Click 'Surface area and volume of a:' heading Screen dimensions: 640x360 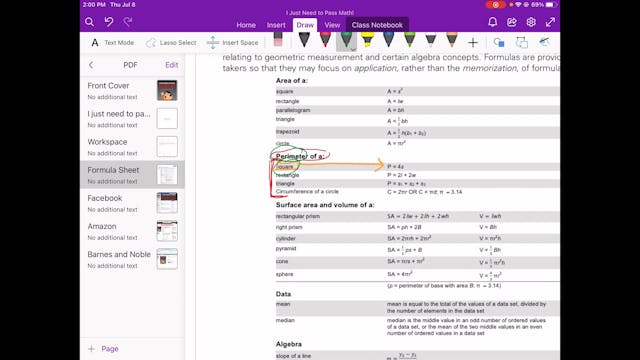pos(325,205)
